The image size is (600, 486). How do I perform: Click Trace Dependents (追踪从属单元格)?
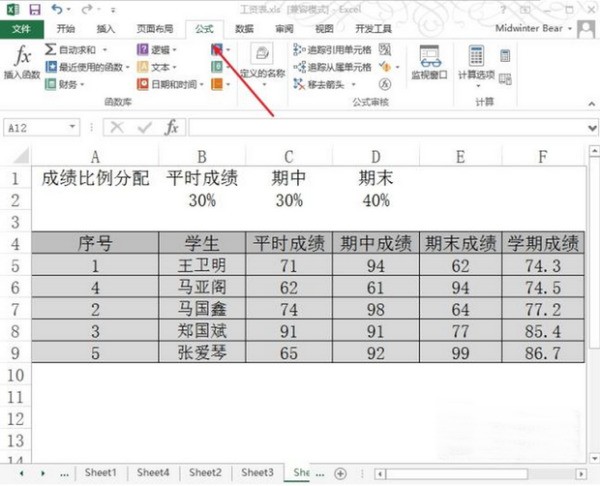[x=332, y=67]
